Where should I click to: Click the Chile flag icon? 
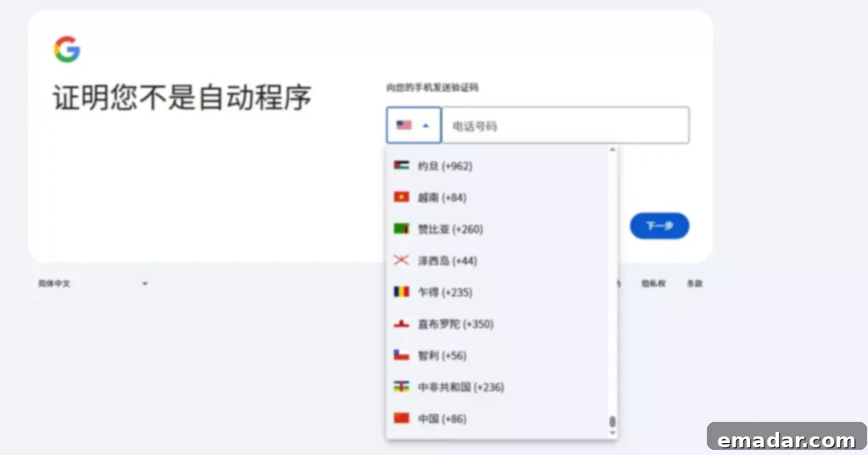pos(401,355)
